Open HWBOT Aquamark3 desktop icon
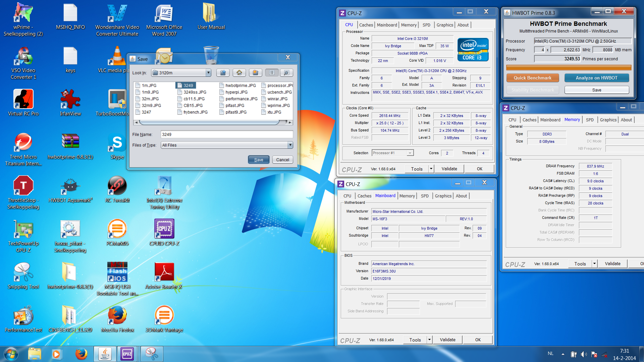The width and height of the screenshot is (644, 362). click(70, 189)
